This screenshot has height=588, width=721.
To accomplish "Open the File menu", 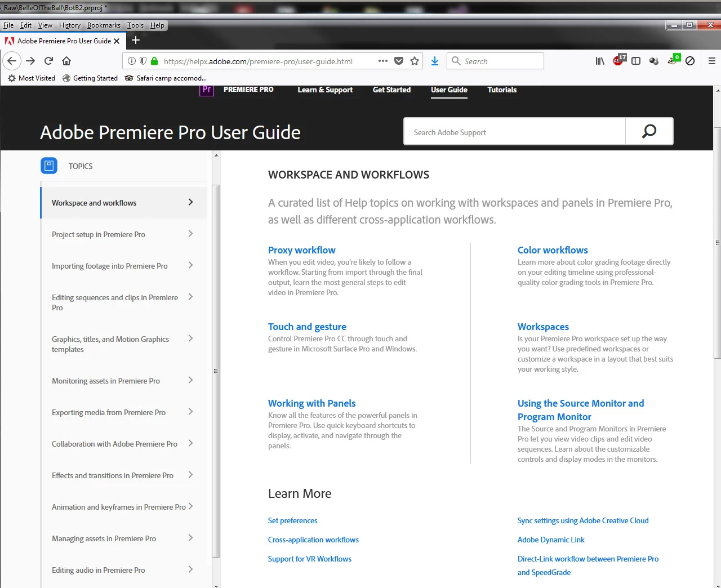I will pyautogui.click(x=8, y=25).
